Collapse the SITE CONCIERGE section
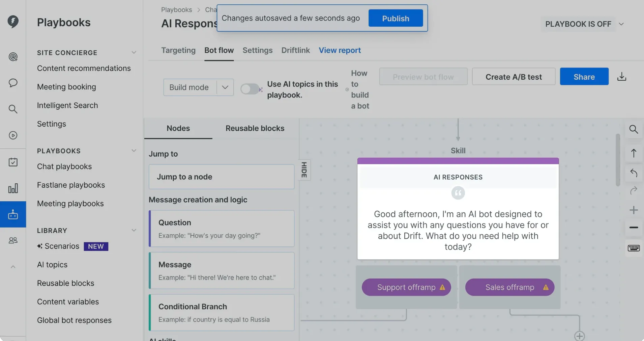The width and height of the screenshot is (644, 341). pos(134,52)
